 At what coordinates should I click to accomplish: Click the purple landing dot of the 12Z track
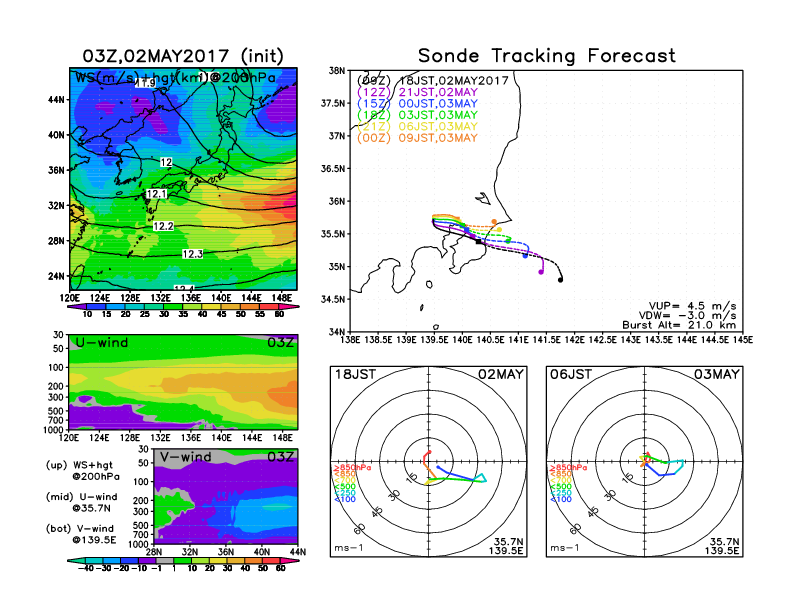click(x=541, y=272)
